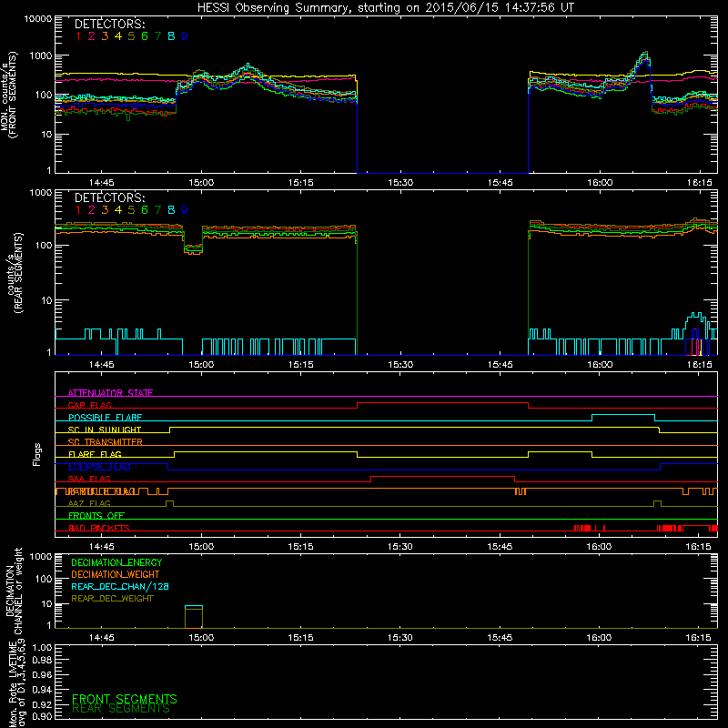Click green detector 6 in rear segments legend
Image resolution: width=728 pixels, height=728 pixels.
(x=145, y=210)
